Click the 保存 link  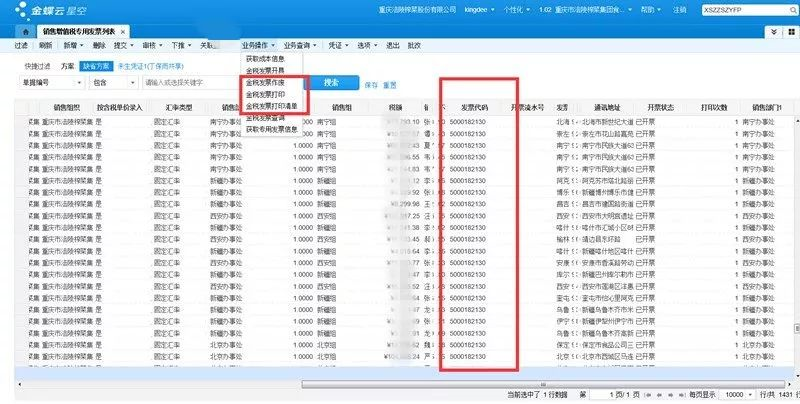pyautogui.click(x=371, y=86)
